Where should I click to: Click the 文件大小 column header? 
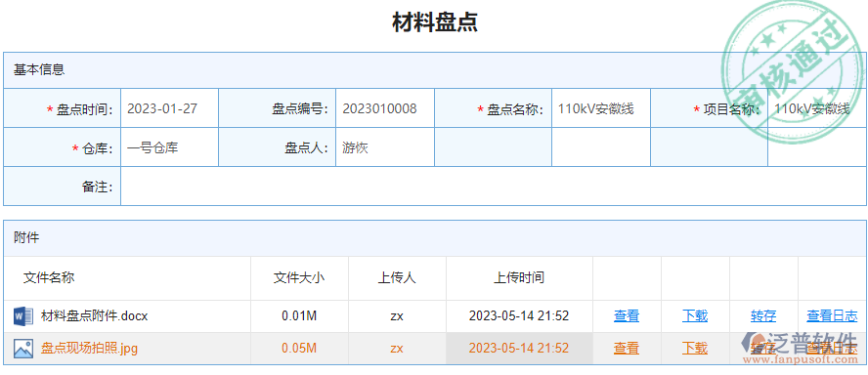point(299,277)
